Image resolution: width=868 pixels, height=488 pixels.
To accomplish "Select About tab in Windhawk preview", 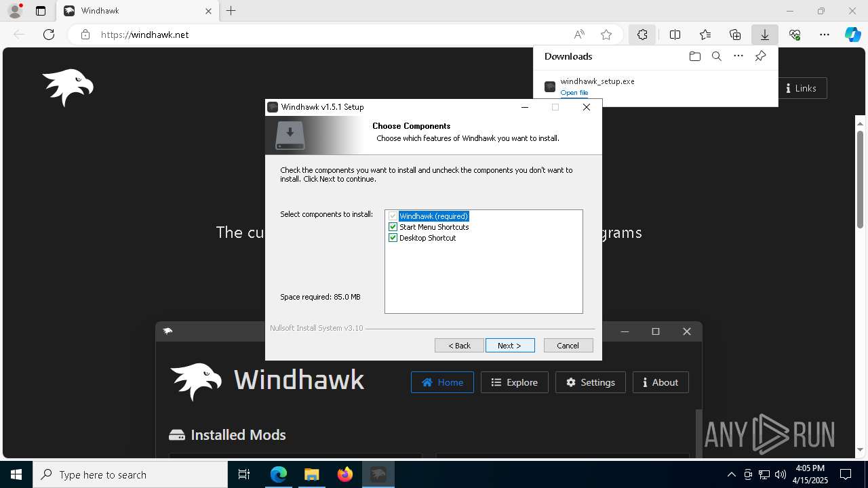I will tap(660, 382).
